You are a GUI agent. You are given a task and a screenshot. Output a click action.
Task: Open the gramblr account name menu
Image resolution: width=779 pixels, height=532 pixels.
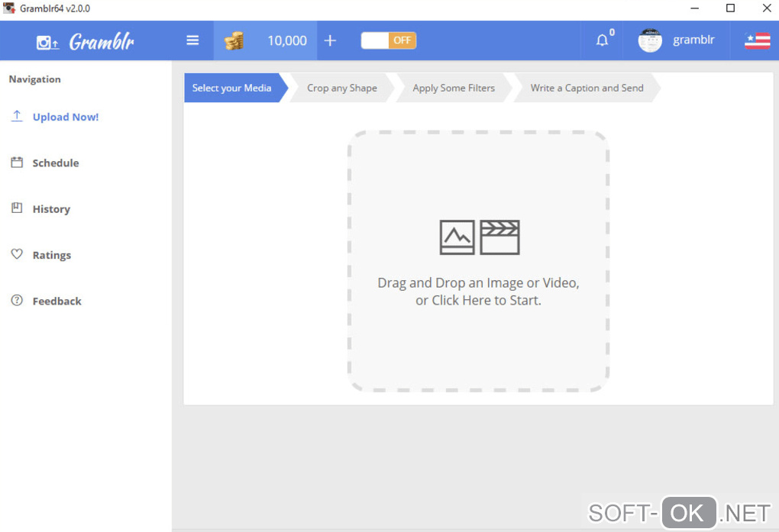click(x=693, y=40)
